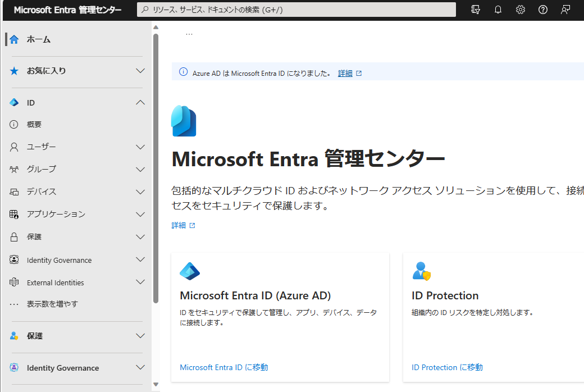Select the 保護 lock icon

point(13,236)
